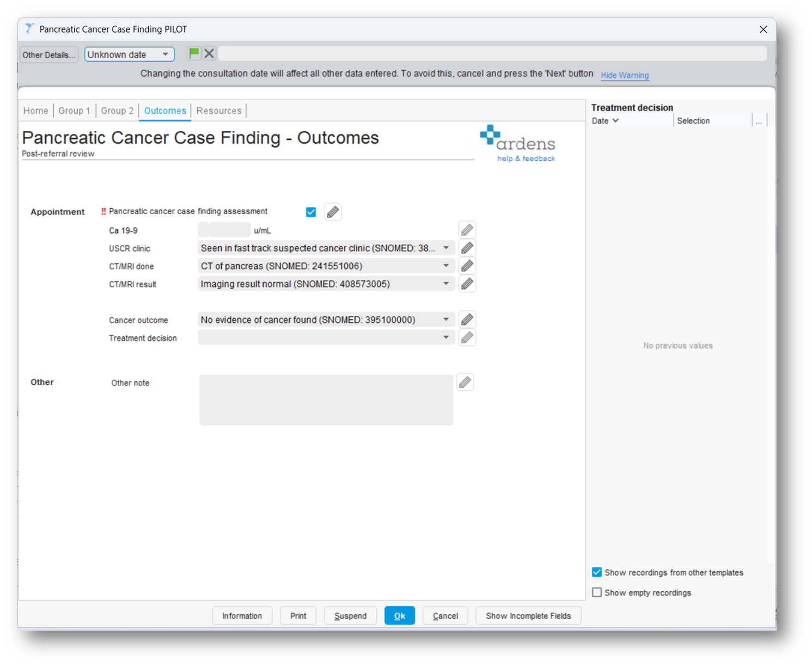Switch to the Group 2 tab
This screenshot has height=666, width=812.
click(117, 111)
